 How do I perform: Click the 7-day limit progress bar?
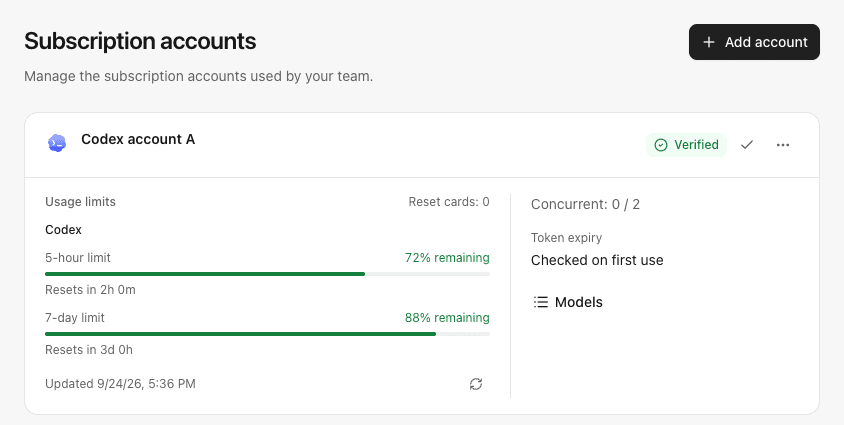[268, 334]
